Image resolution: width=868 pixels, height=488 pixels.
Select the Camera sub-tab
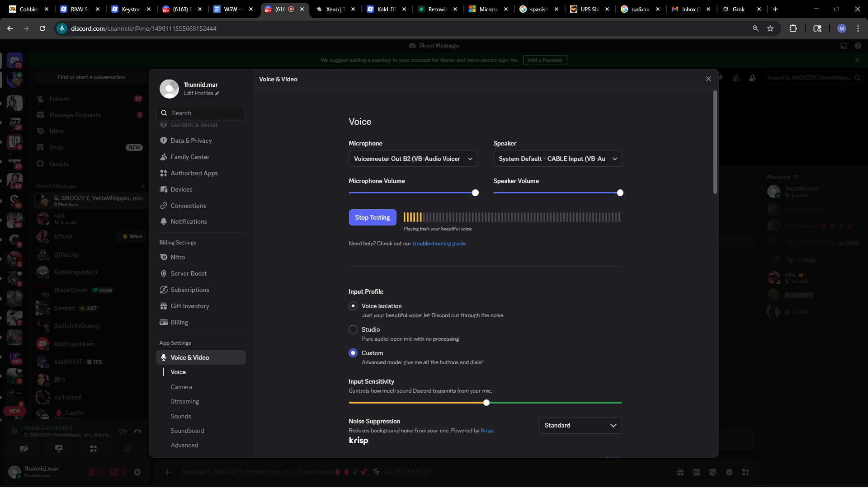[x=181, y=387]
